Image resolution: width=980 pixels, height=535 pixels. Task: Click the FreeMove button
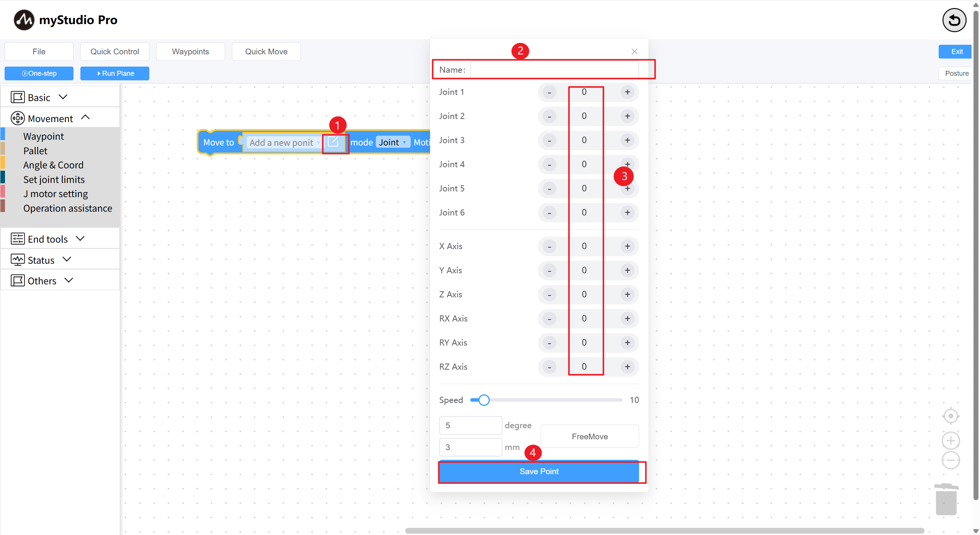click(x=590, y=437)
